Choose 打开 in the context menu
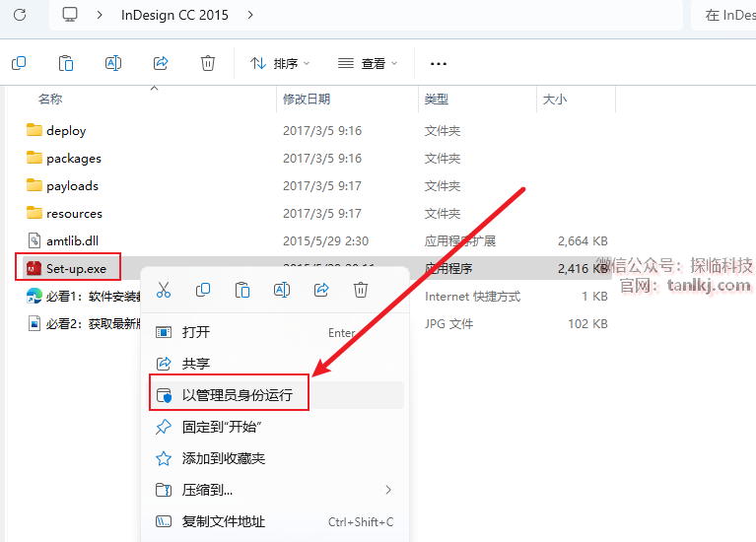756x542 pixels. (x=196, y=332)
